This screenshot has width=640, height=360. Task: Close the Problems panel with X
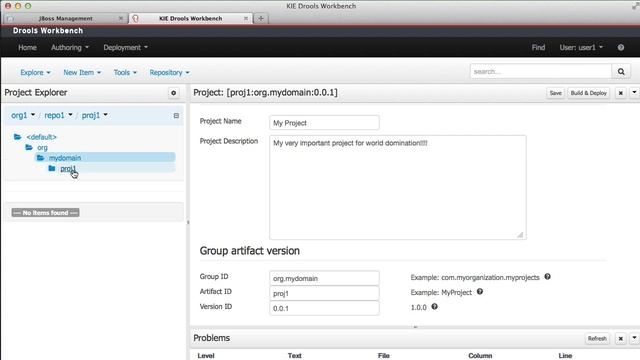tap(620, 338)
